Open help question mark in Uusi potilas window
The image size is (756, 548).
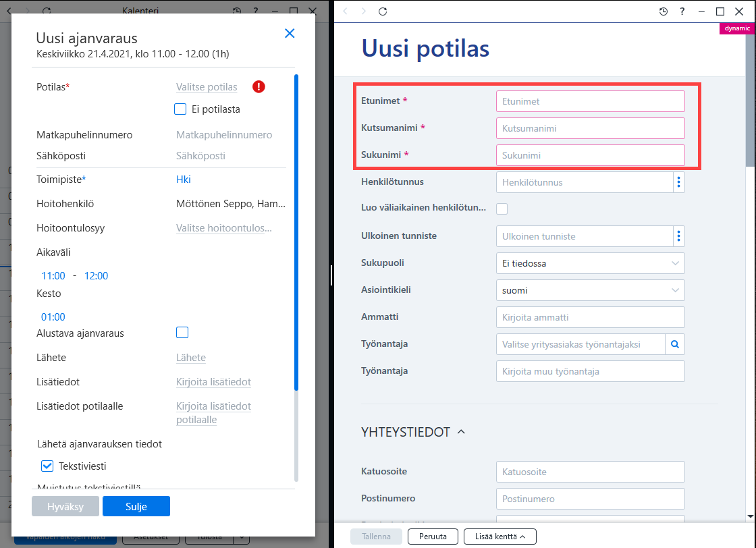pos(682,11)
